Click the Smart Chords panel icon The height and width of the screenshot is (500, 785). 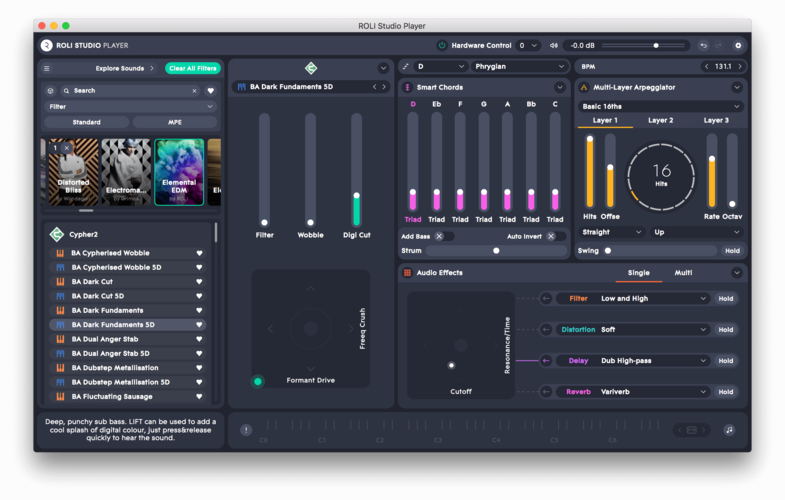(x=408, y=87)
